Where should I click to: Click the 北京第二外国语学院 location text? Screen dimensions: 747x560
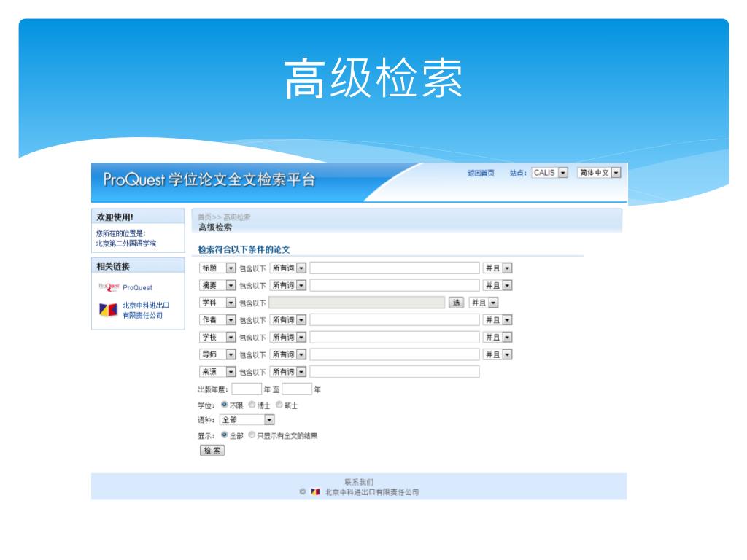click(x=126, y=244)
